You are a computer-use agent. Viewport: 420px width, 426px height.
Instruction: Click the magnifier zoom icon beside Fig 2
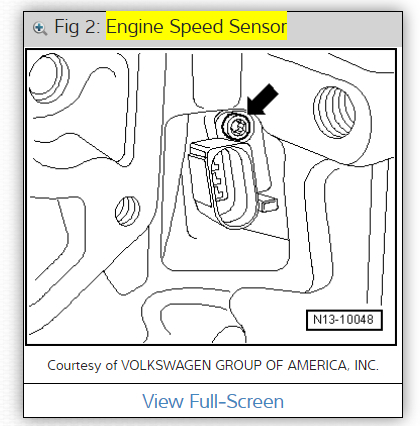pos(40,28)
